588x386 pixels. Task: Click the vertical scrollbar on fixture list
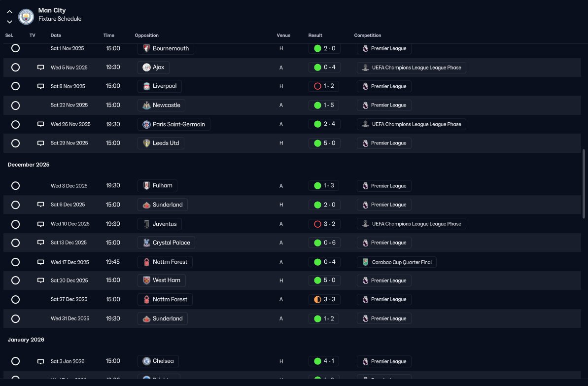(583, 184)
